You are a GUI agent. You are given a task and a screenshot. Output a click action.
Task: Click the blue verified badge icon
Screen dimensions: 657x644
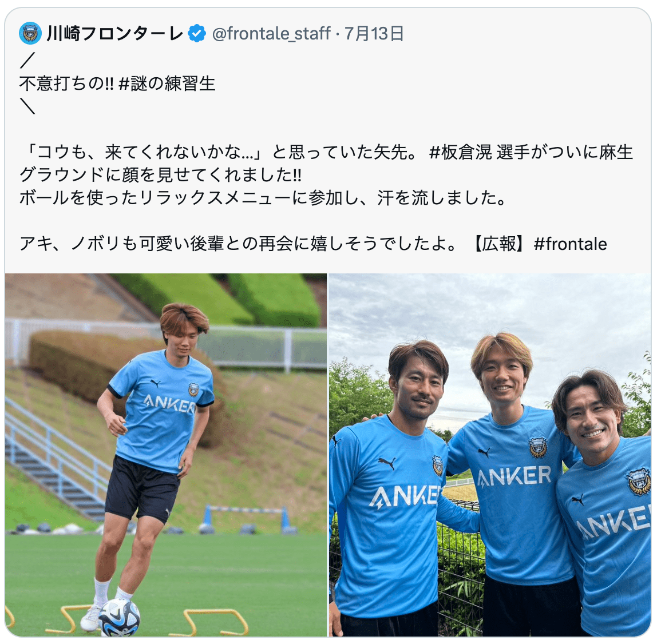click(196, 33)
